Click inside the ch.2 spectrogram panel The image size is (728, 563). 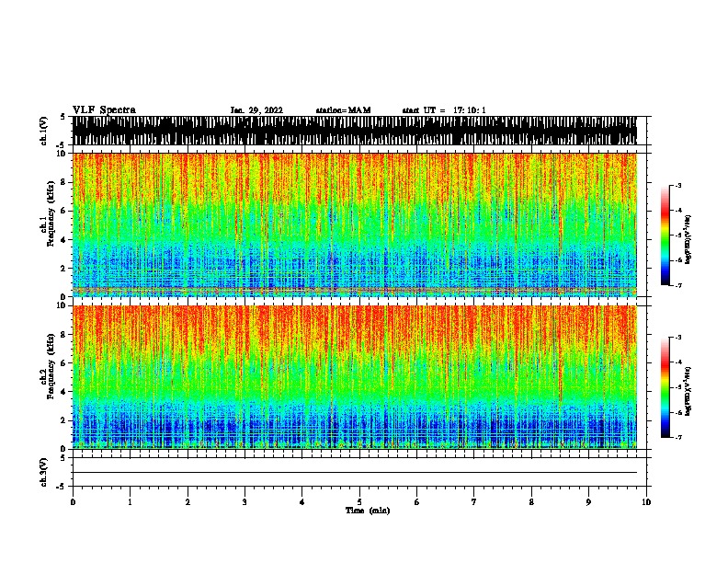355,377
